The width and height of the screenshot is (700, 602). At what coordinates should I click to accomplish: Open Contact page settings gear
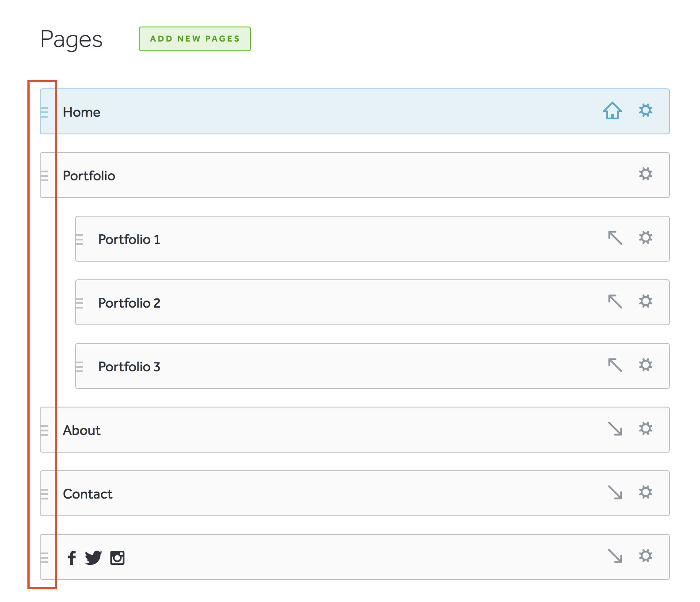click(645, 492)
